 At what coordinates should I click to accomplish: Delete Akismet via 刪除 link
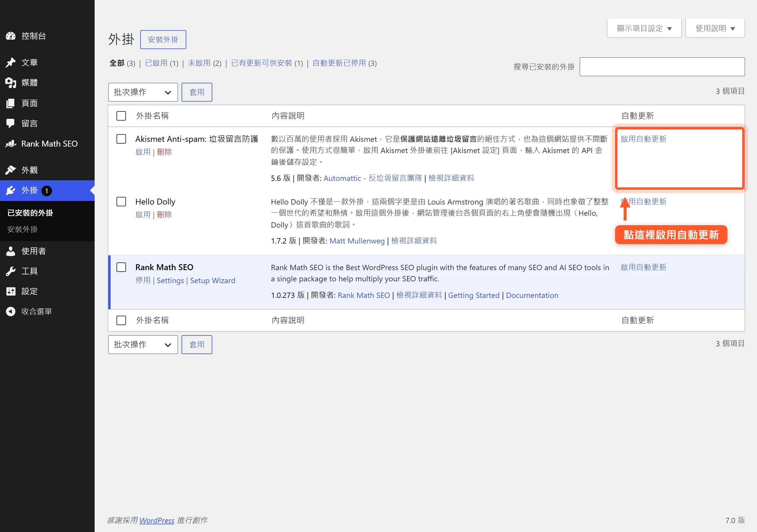point(164,152)
